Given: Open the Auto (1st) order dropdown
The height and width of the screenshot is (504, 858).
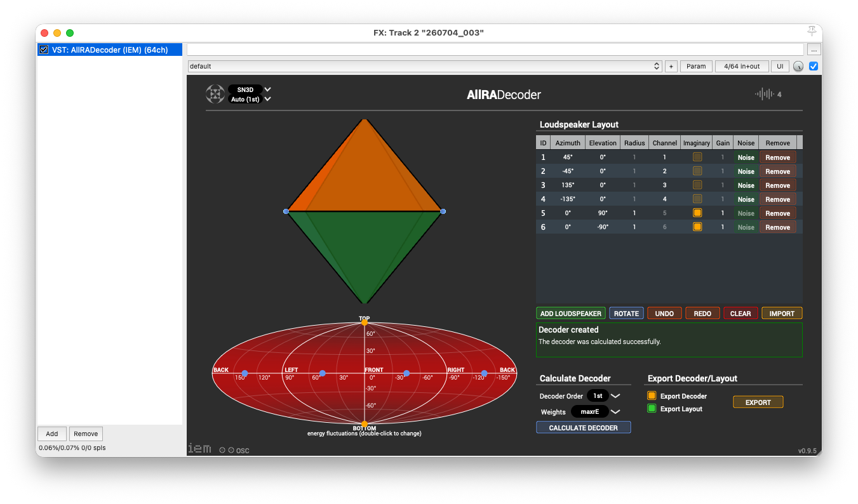Looking at the screenshot, I should click(x=250, y=99).
